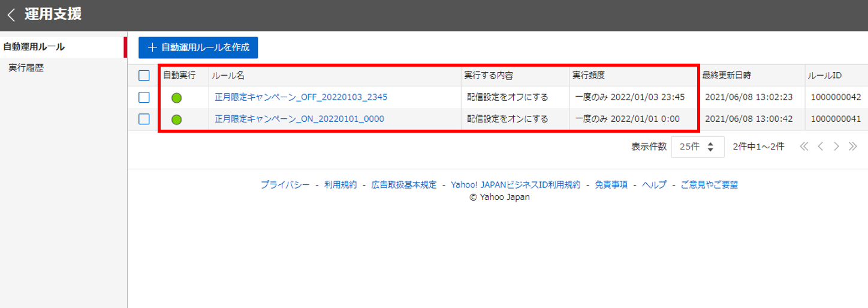
Task: Open the ヘルプ footer link
Action: 654,185
